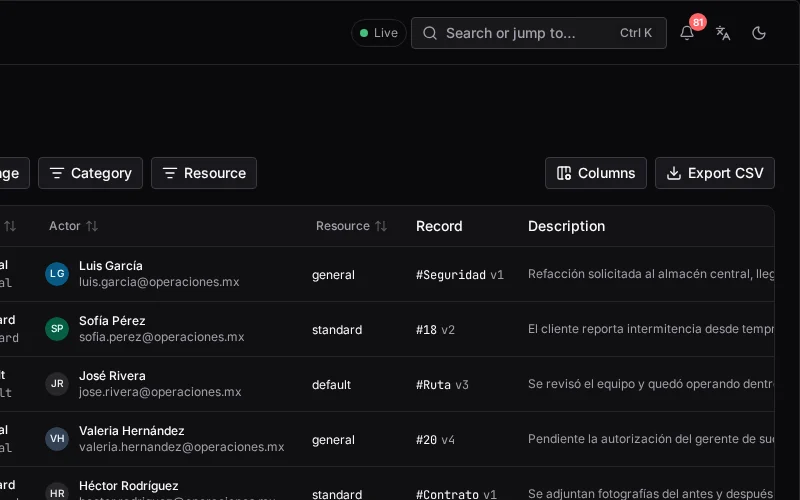Open the Resource filter dropdown
The width and height of the screenshot is (800, 500).
pyautogui.click(x=204, y=173)
